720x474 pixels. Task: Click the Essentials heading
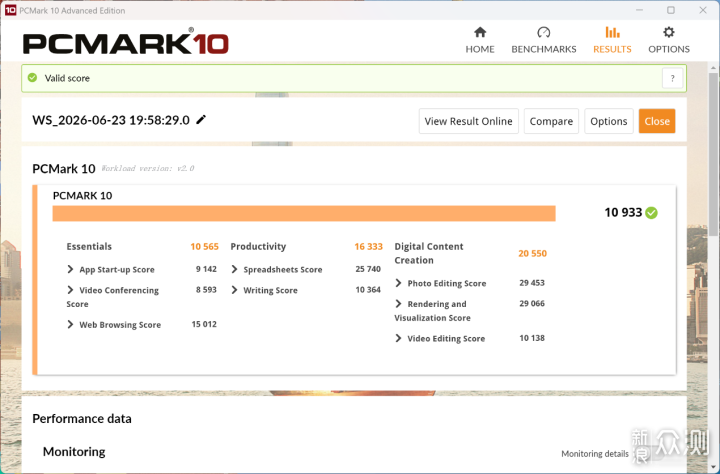click(x=89, y=247)
